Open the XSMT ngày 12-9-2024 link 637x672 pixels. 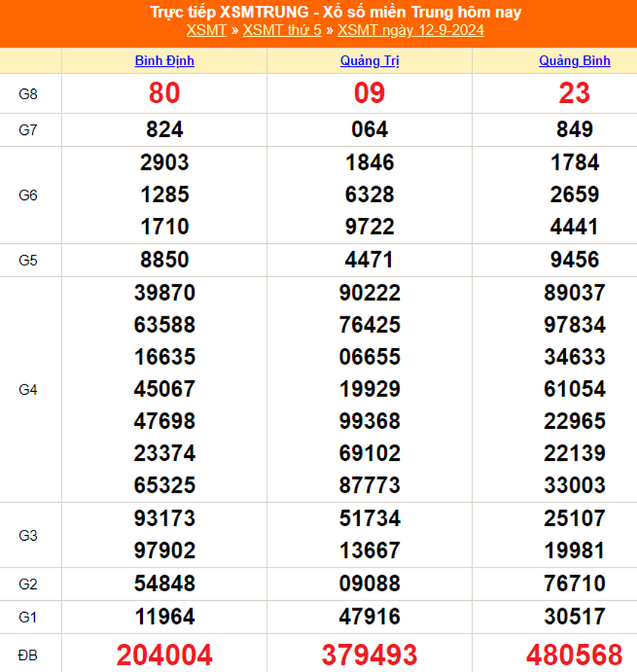(410, 30)
